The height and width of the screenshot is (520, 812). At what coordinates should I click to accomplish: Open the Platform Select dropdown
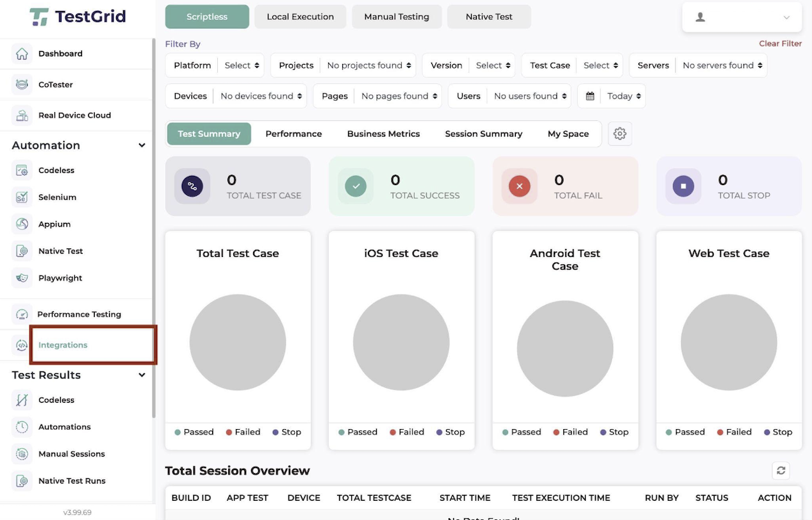coord(242,65)
